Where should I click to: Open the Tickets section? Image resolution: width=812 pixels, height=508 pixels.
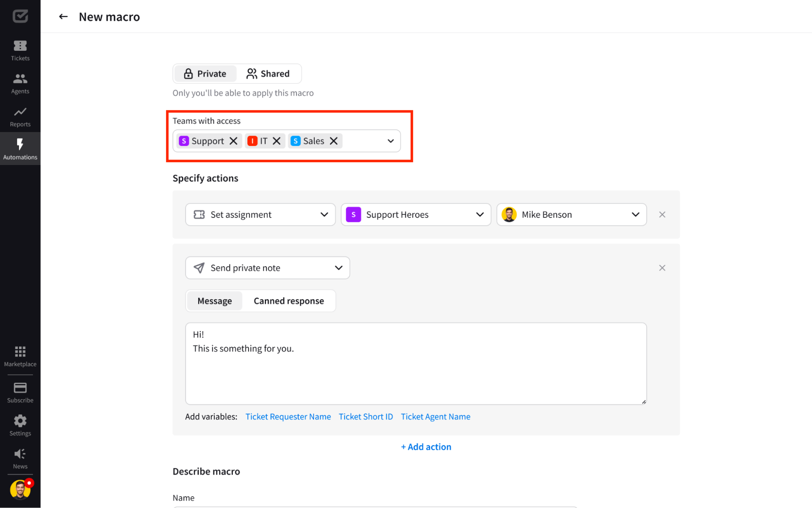pos(20,51)
